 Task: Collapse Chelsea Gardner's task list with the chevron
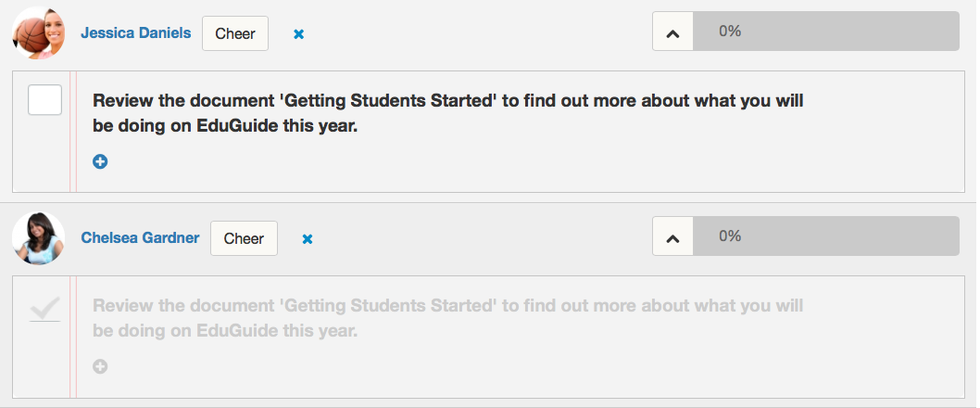coord(672,236)
